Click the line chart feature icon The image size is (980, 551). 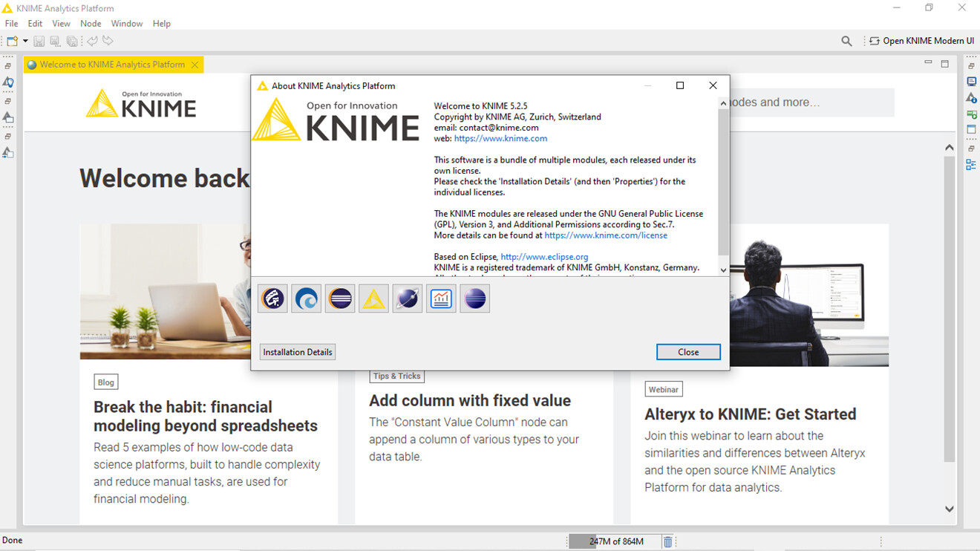tap(441, 299)
